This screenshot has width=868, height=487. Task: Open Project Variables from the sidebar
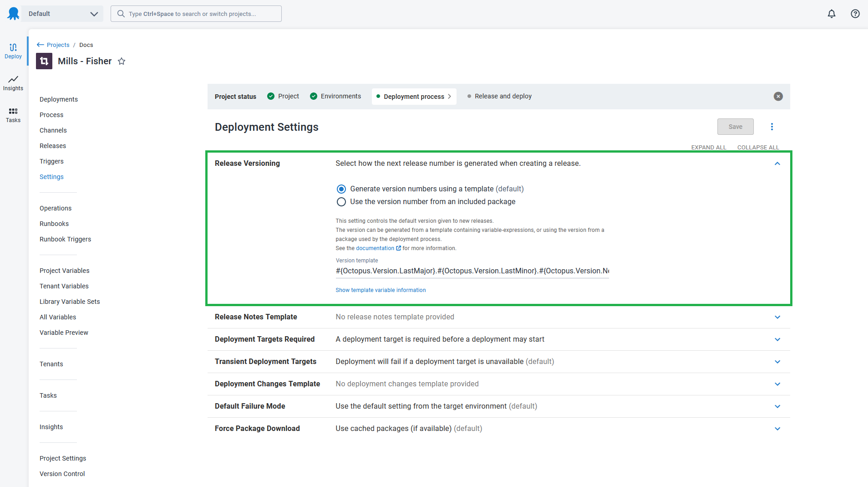tap(64, 270)
